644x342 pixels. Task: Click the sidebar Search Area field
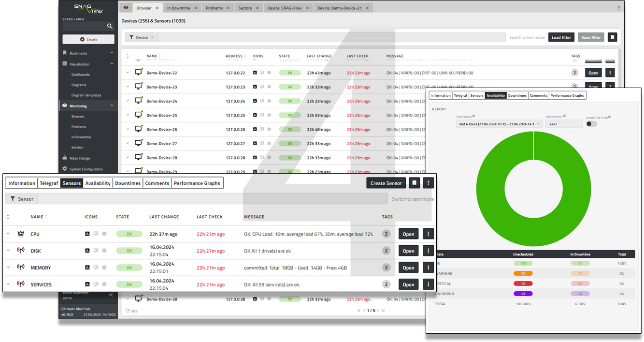(x=83, y=26)
